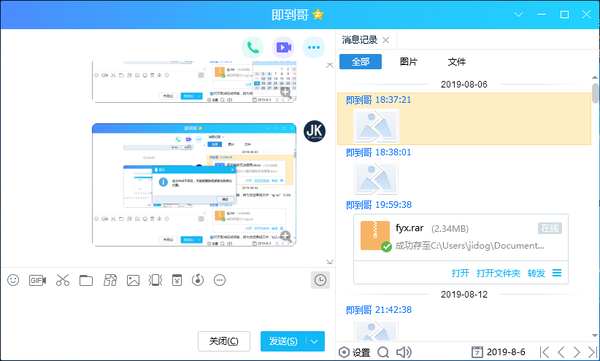Image resolution: width=600 pixels, height=361 pixels.
Task: Open the title bar chevron dropdown menu
Action: tap(518, 15)
